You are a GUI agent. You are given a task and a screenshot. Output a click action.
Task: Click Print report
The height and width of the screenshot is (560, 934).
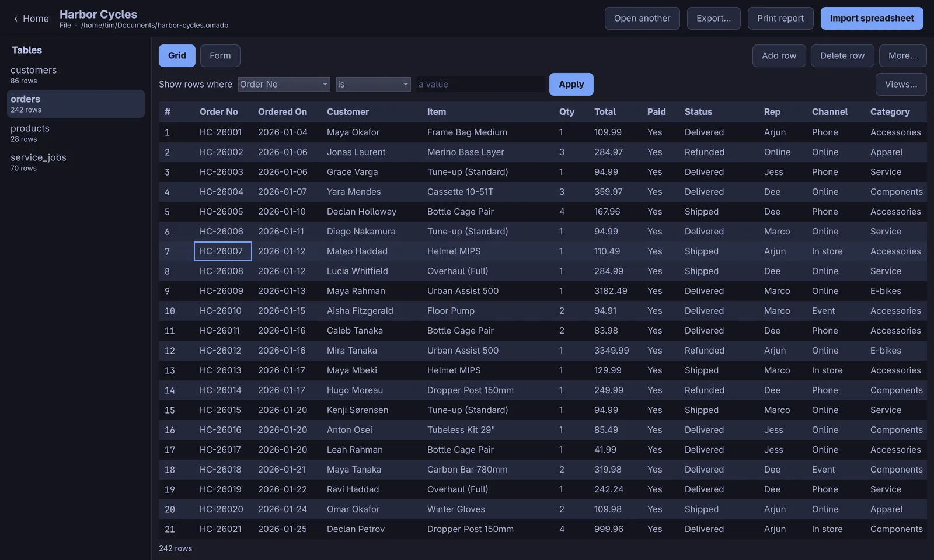[780, 18]
